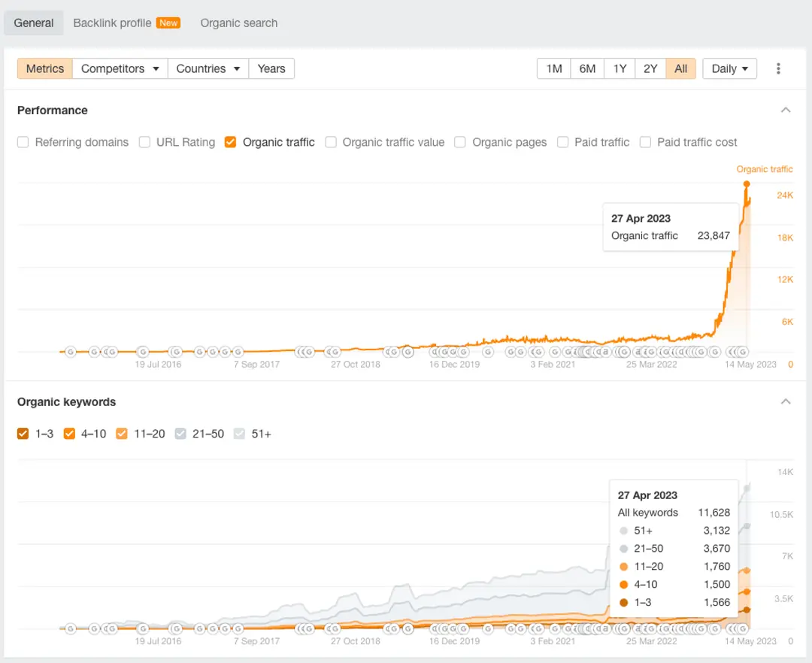This screenshot has height=663, width=812.
Task: Enable the Referring domains checkbox
Action: point(23,142)
